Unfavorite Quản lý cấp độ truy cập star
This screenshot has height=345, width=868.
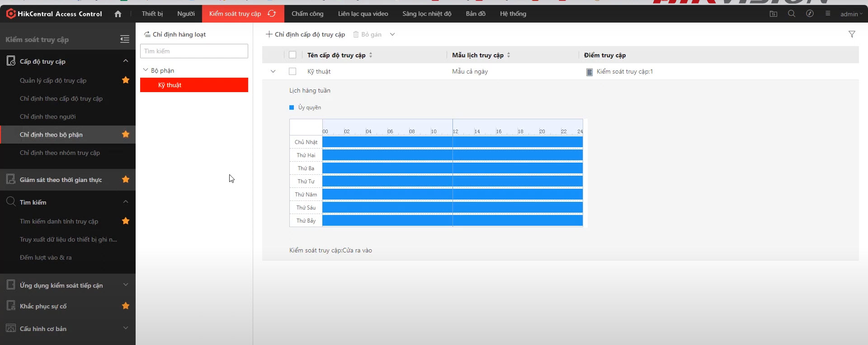(126, 80)
